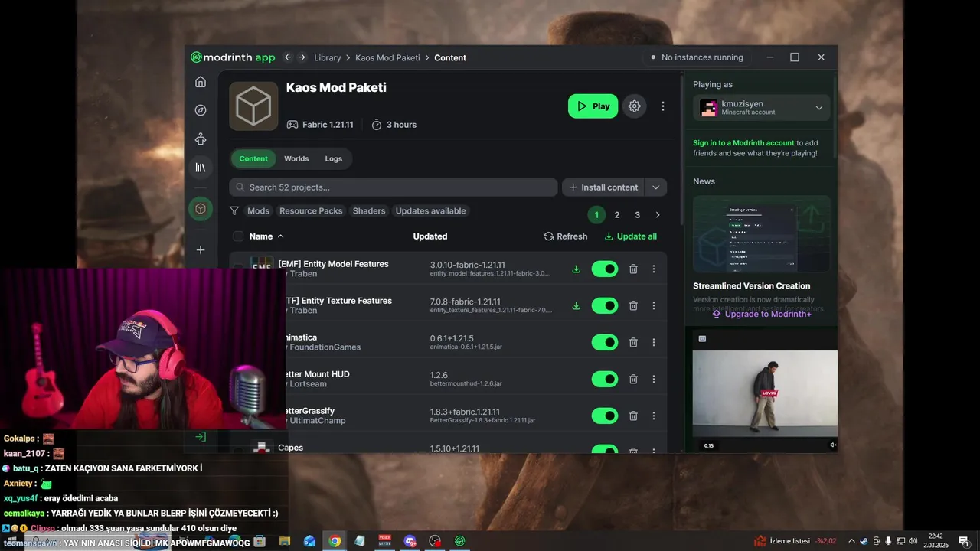This screenshot has height=551, width=980.
Task: Click the Refresh button
Action: (x=565, y=236)
